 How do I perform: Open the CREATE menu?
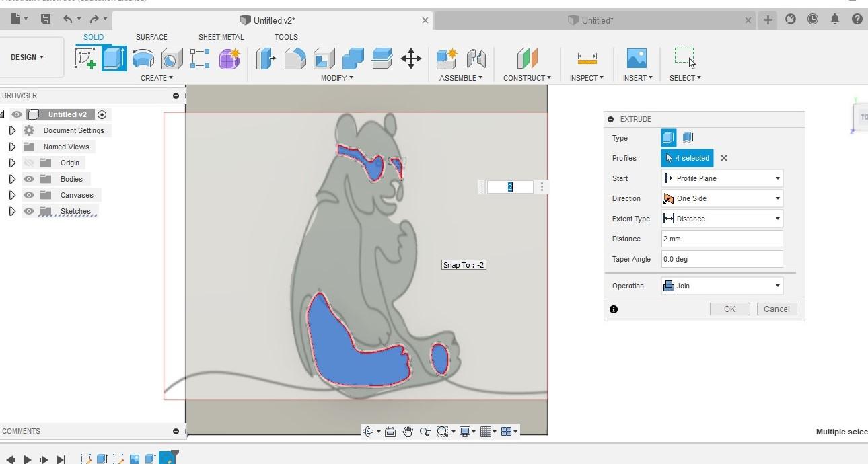(156, 78)
